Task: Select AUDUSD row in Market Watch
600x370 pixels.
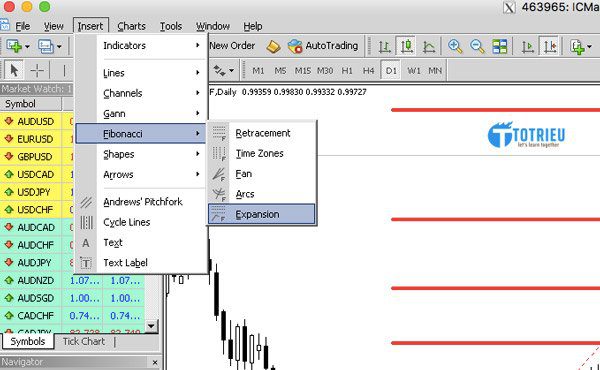Action: (37, 121)
